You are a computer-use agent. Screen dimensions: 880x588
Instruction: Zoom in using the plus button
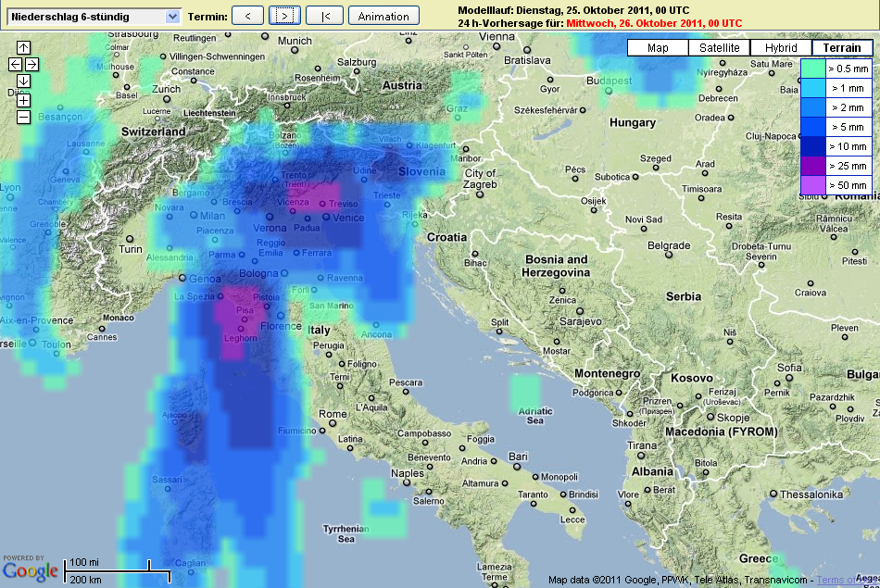(23, 100)
